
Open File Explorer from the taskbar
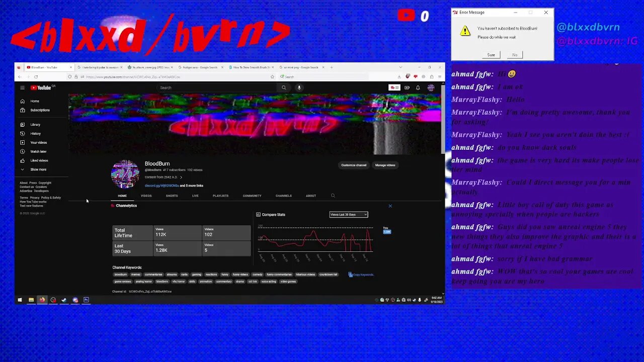pos(31,300)
